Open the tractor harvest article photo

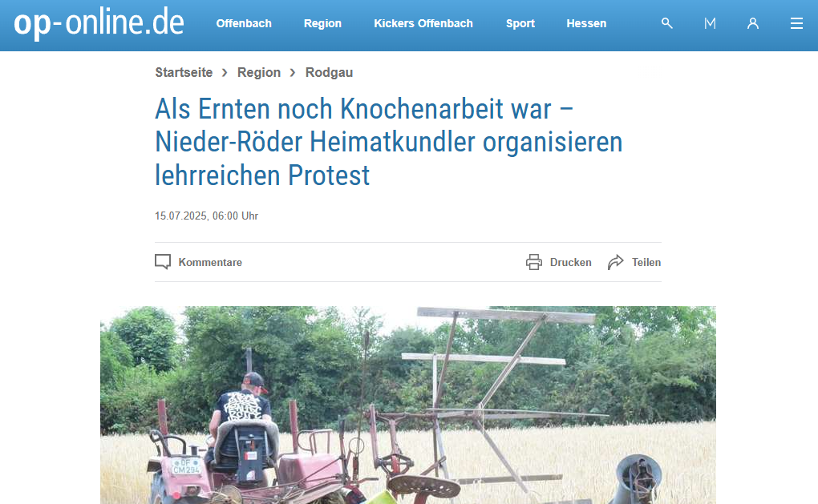(408, 405)
